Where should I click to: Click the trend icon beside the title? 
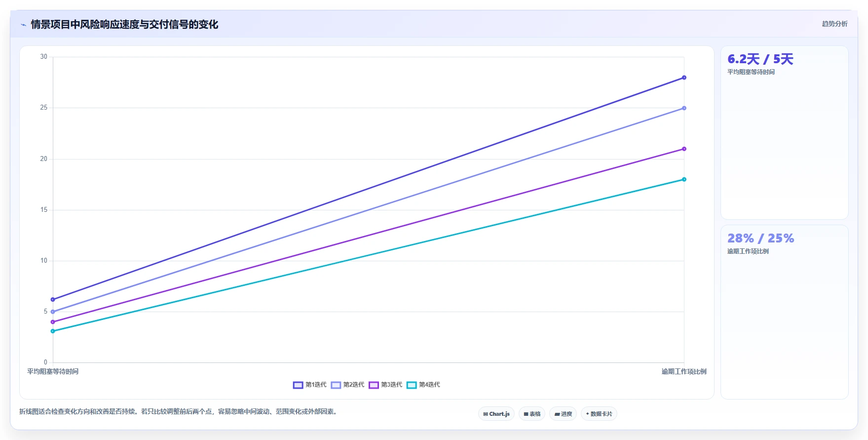coord(23,25)
